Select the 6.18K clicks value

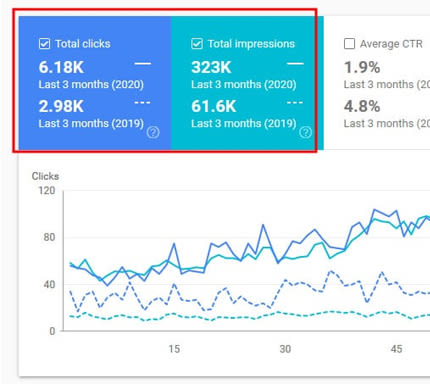point(61,67)
